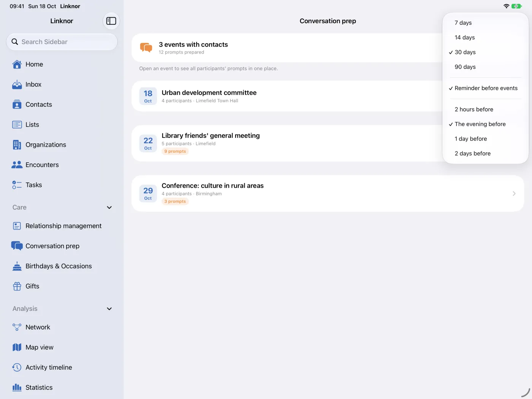The image size is (532, 399).
Task: Click the Relationship management icon
Action: pyautogui.click(x=17, y=226)
